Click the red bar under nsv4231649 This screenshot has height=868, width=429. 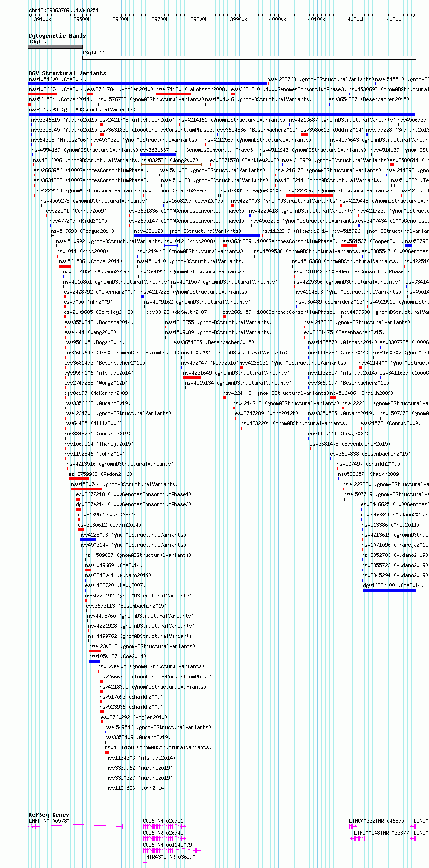click(192, 378)
